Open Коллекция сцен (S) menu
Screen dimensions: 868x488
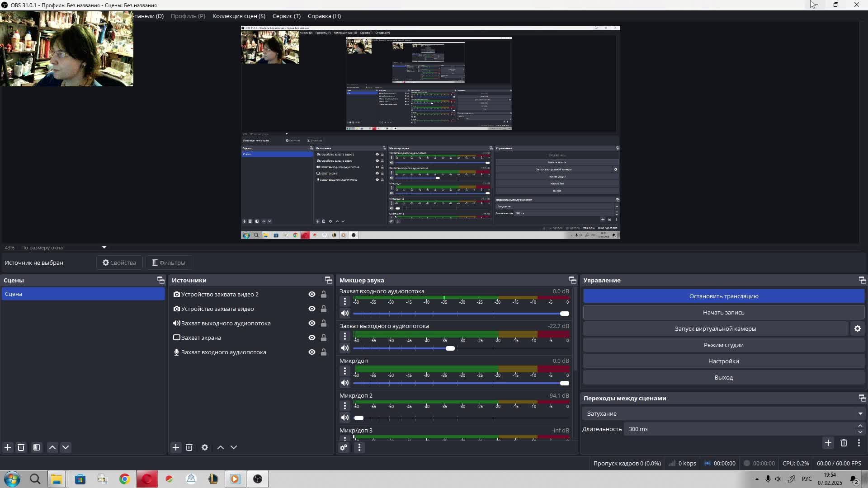(x=239, y=16)
